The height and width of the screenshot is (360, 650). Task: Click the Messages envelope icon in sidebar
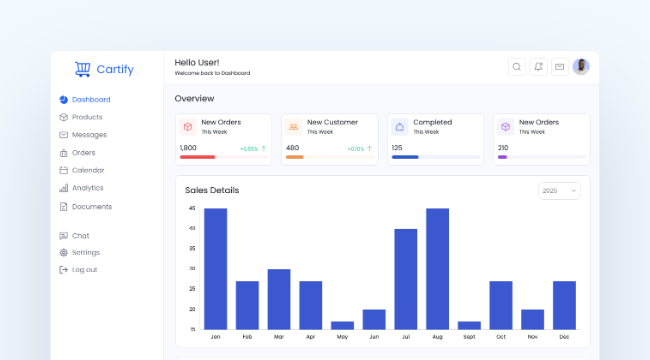[63, 135]
